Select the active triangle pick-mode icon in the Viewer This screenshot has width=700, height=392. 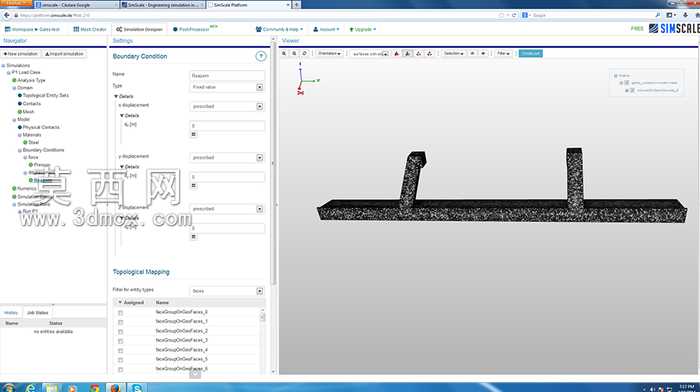407,54
